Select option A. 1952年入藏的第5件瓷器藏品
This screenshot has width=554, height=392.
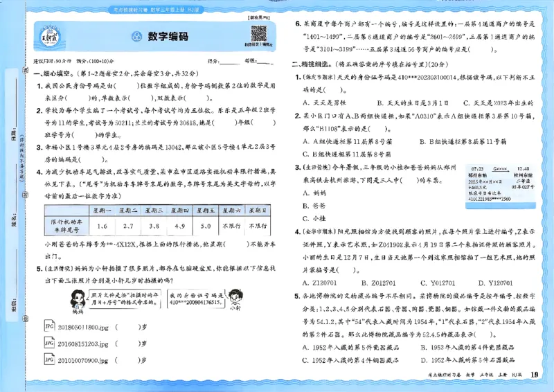(351, 347)
